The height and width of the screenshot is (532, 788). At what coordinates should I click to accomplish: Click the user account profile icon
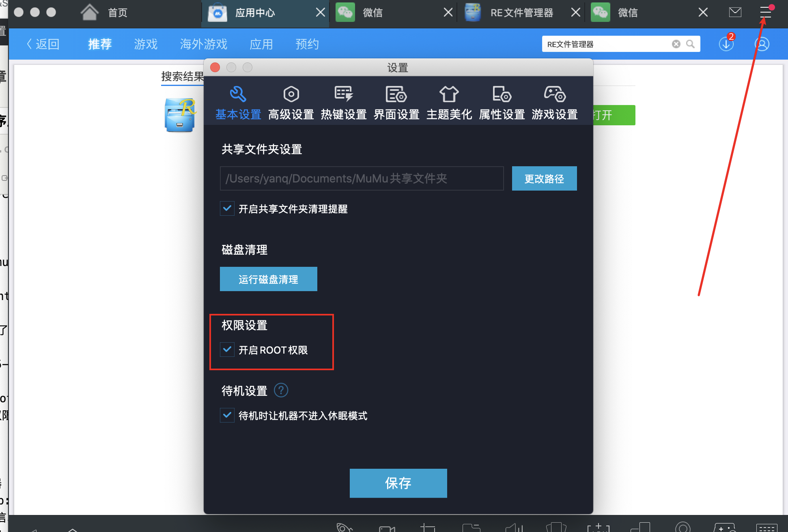point(762,44)
